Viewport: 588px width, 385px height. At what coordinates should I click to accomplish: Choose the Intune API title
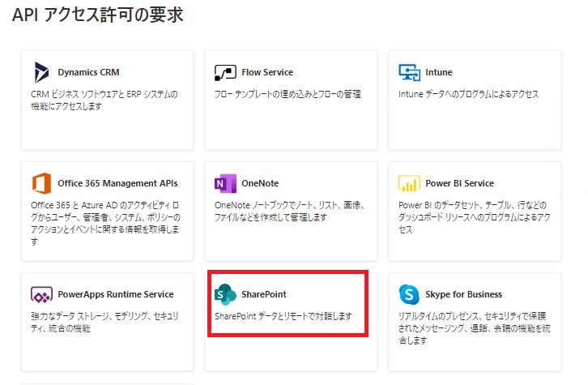pos(439,72)
